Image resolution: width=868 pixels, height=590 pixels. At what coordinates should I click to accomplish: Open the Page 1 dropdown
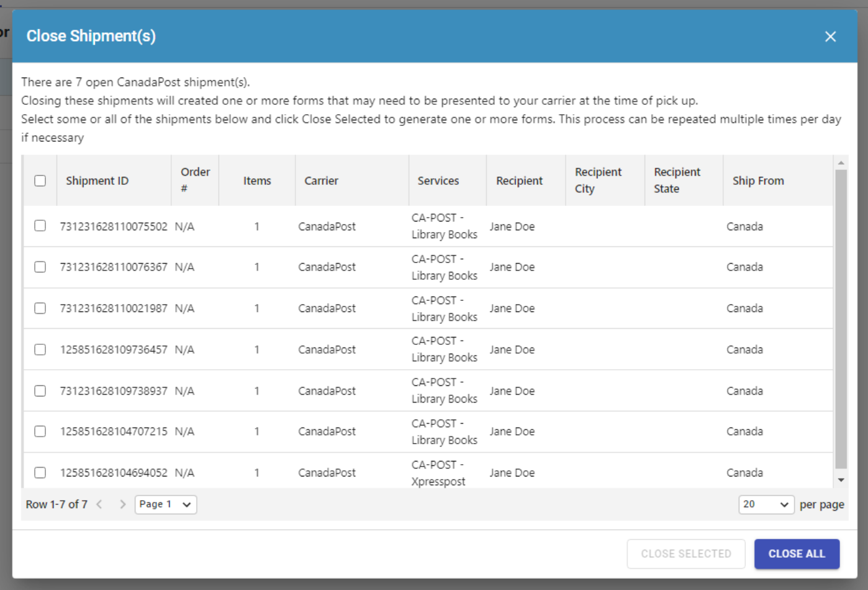166,504
